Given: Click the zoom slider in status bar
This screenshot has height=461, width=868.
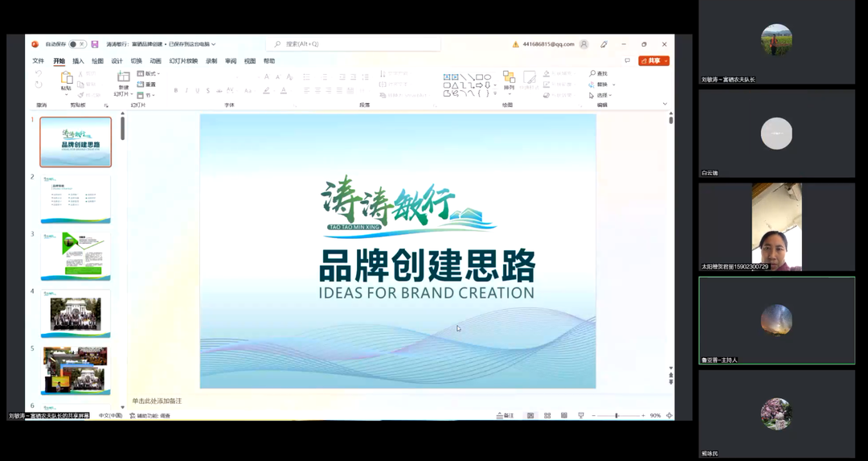Looking at the screenshot, I should (x=616, y=416).
